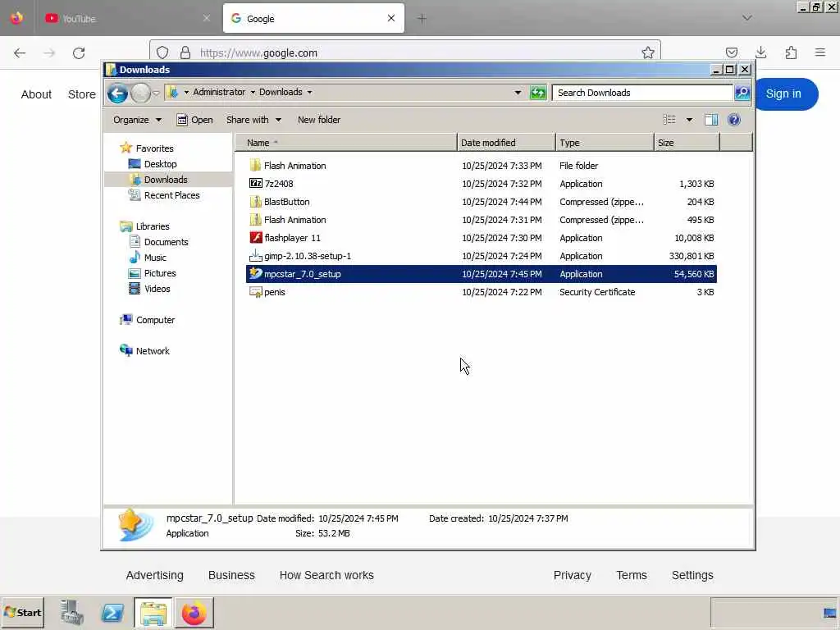The image size is (840, 630).
Task: Click the green refresh icon beside address bar
Action: 538,93
